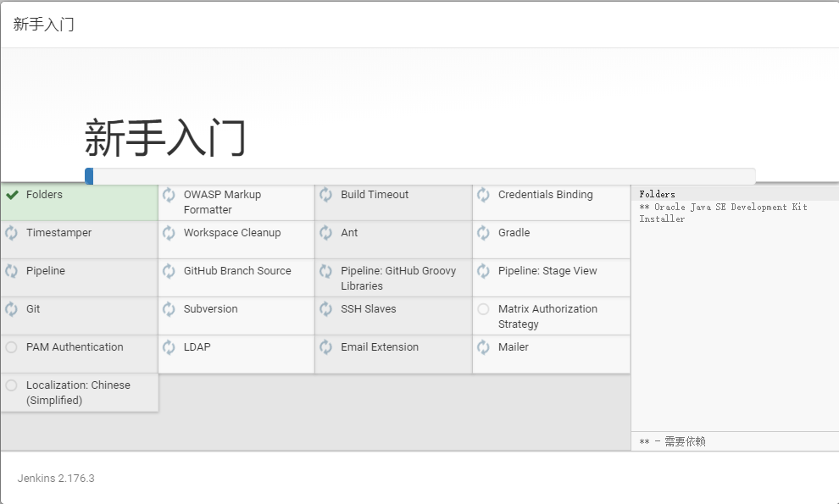
Task: Click the Folders entry in the install log
Action: pos(658,195)
